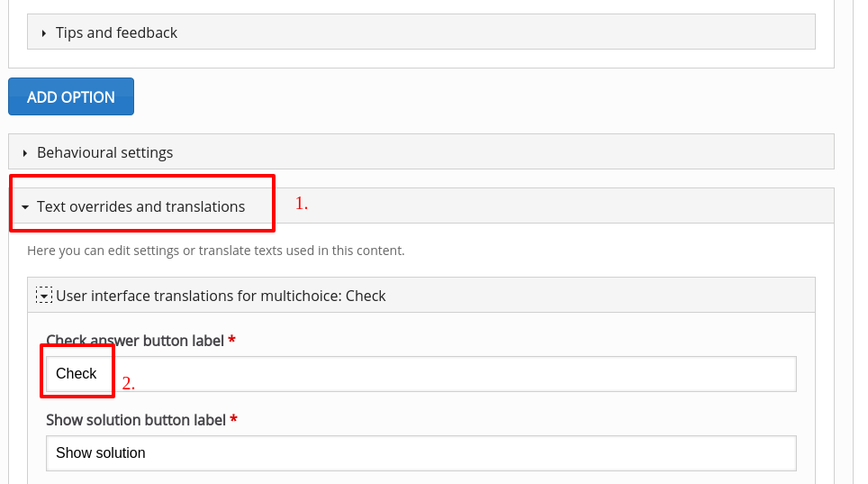Click the Show solution button label caption
Screen dimensions: 868x484
136,420
